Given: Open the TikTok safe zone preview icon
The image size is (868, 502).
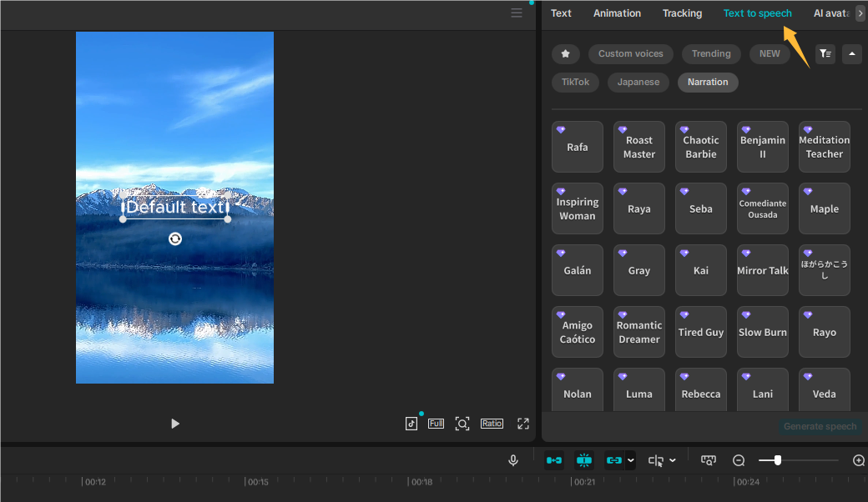Looking at the screenshot, I should coord(411,424).
